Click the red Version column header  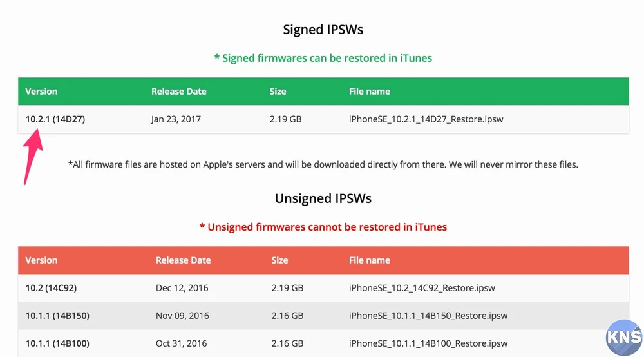[x=41, y=260]
